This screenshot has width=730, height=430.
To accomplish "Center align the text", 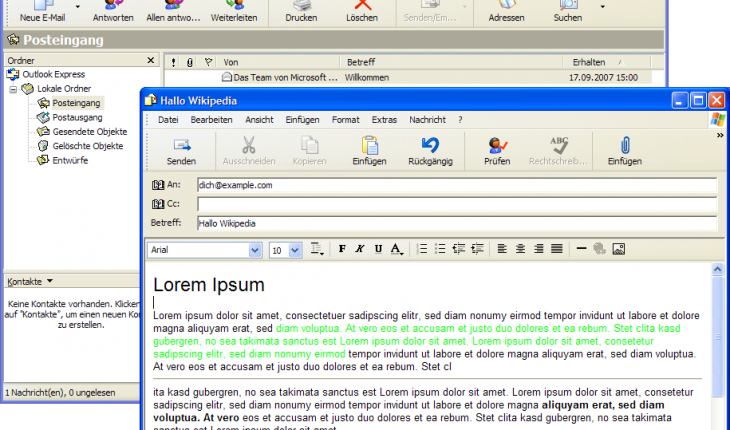I will (520, 249).
